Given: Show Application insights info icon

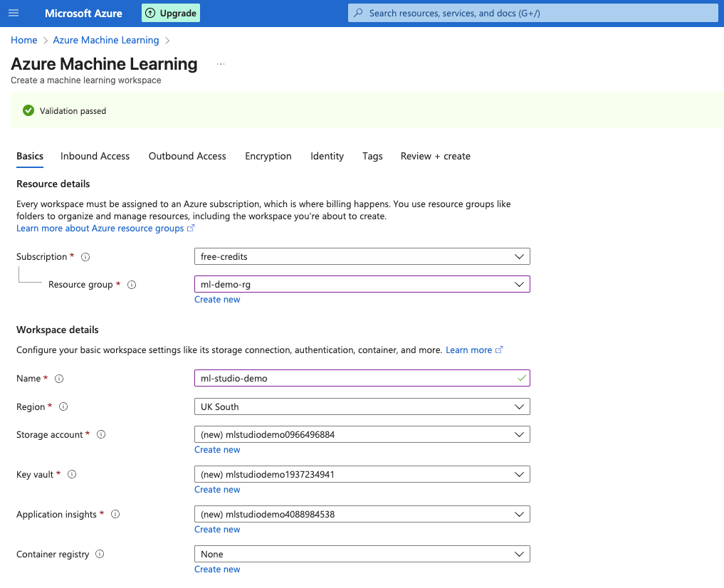Looking at the screenshot, I should point(115,514).
